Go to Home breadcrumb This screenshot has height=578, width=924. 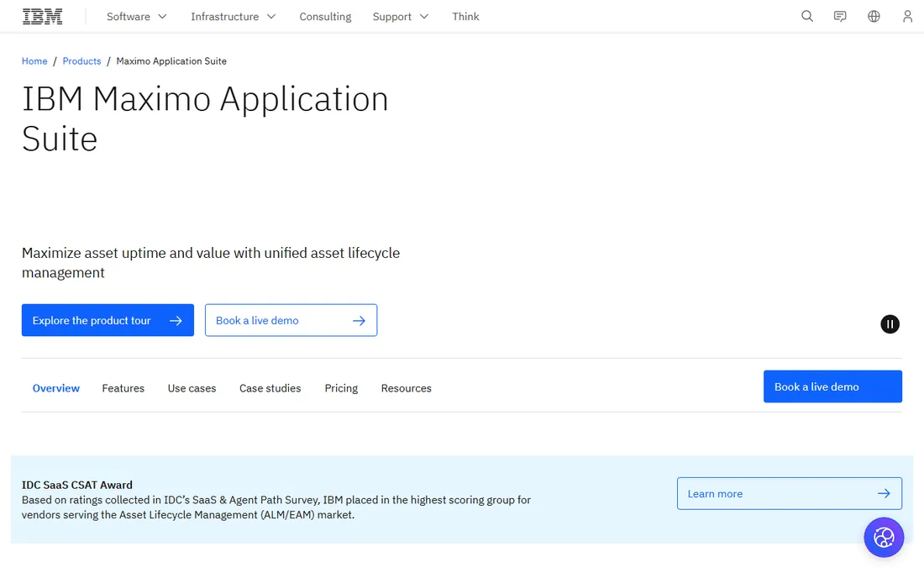[34, 61]
